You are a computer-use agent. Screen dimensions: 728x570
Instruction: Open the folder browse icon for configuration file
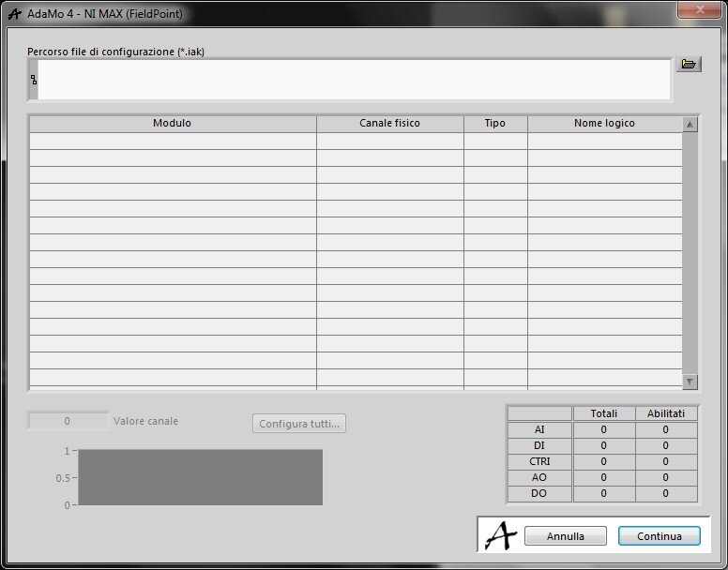coord(689,65)
